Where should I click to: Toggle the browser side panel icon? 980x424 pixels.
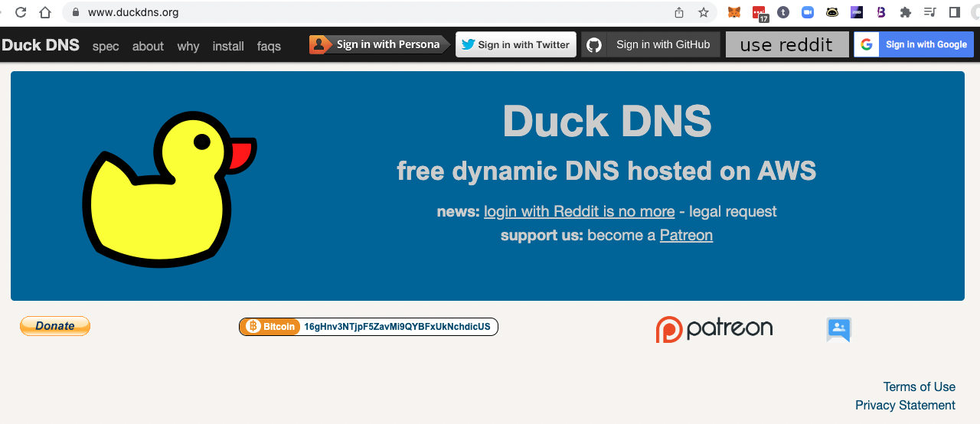coord(955,12)
